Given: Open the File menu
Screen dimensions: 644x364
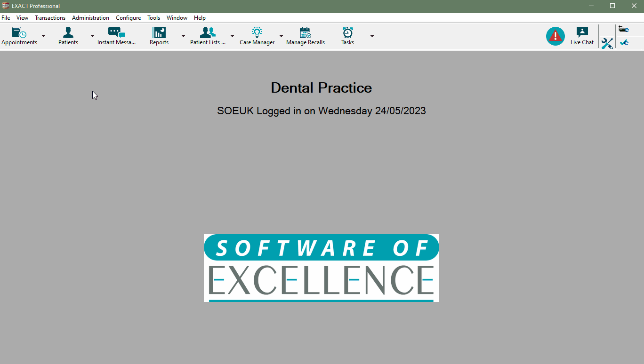Looking at the screenshot, I should pos(6,18).
